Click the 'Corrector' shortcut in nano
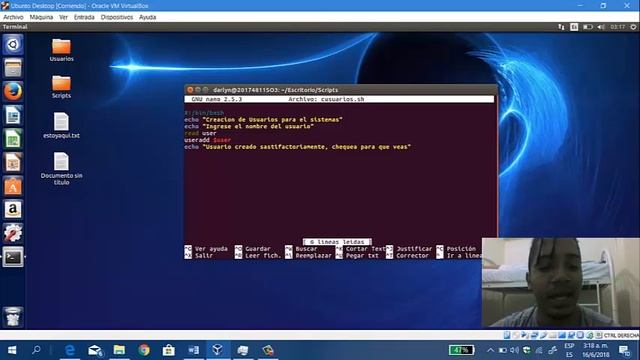The width and height of the screenshot is (640, 360). (407, 256)
